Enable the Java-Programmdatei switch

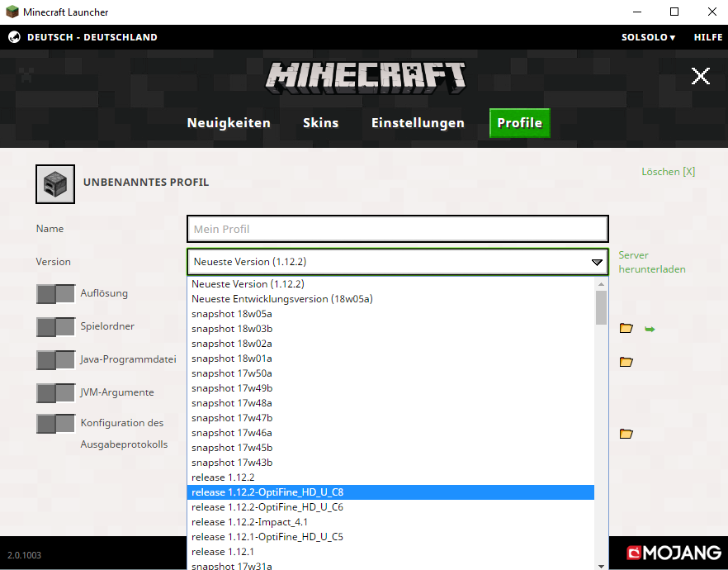55,360
